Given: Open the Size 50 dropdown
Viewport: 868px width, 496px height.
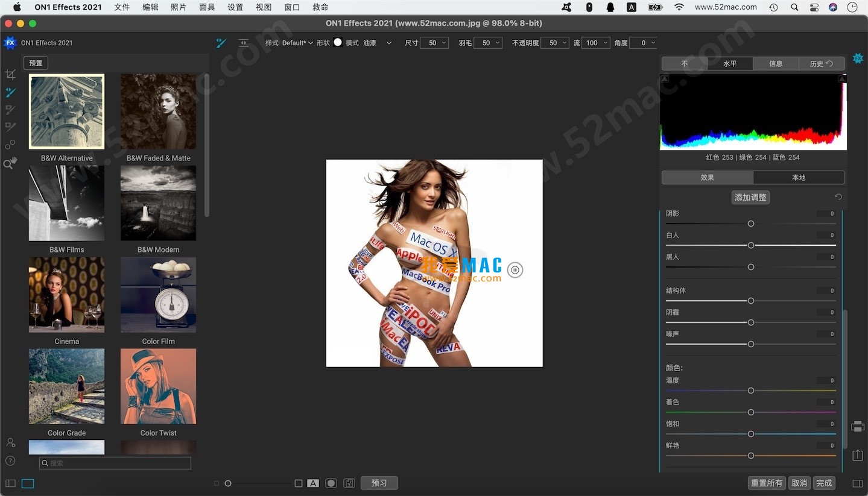Looking at the screenshot, I should pos(434,43).
